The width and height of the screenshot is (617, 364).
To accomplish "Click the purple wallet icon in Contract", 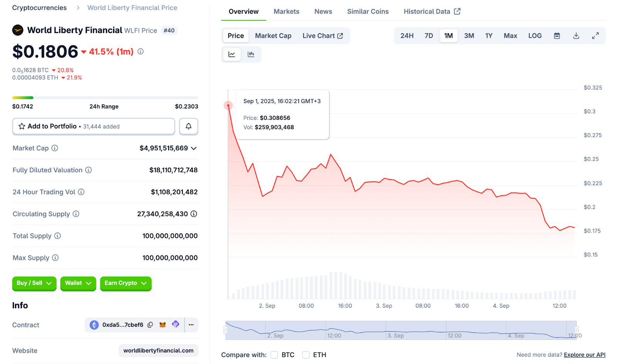I will point(176,324).
